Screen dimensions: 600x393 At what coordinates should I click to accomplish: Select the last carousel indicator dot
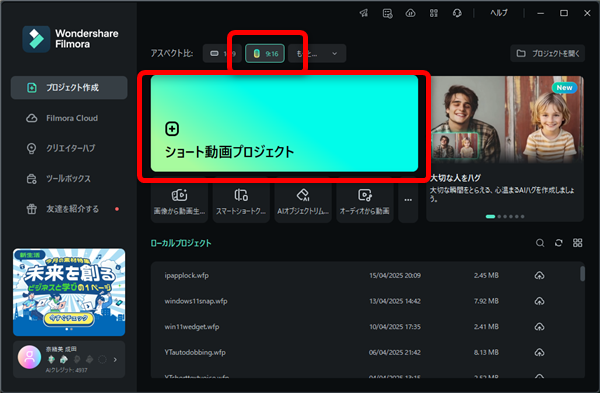(x=522, y=217)
